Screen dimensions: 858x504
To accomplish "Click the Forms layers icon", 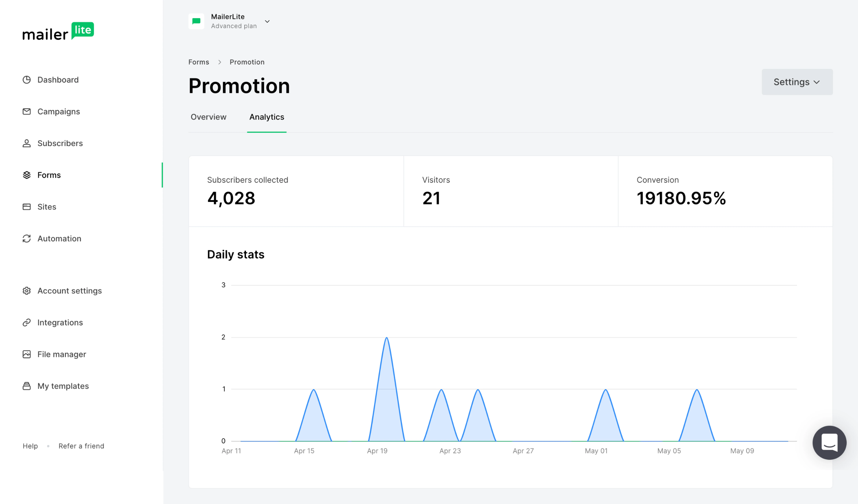I will [x=27, y=175].
